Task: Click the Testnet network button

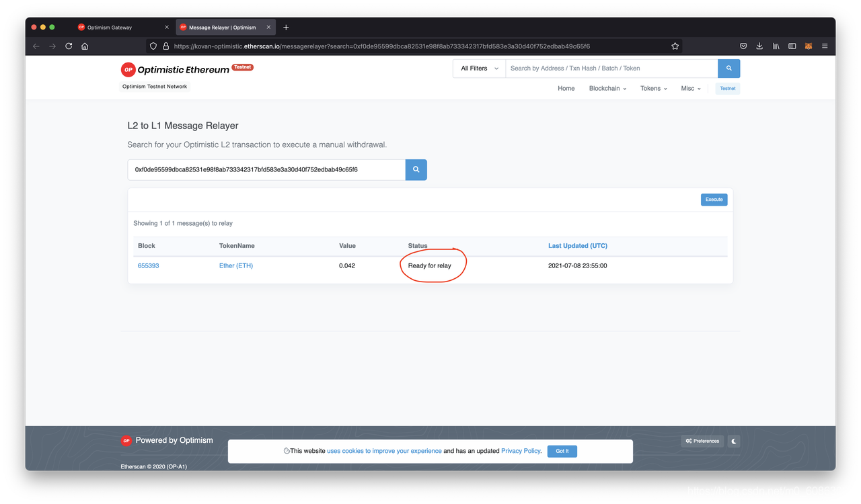Action: point(728,89)
